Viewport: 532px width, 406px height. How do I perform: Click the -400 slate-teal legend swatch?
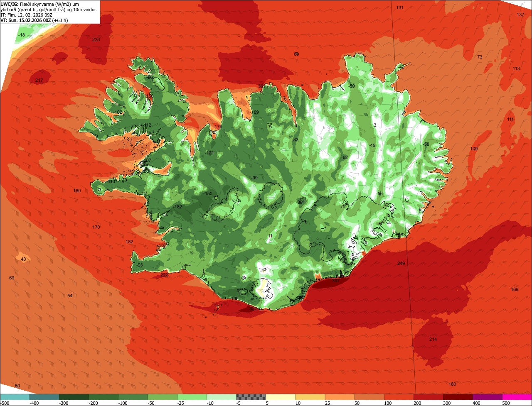pyautogui.click(x=44, y=396)
